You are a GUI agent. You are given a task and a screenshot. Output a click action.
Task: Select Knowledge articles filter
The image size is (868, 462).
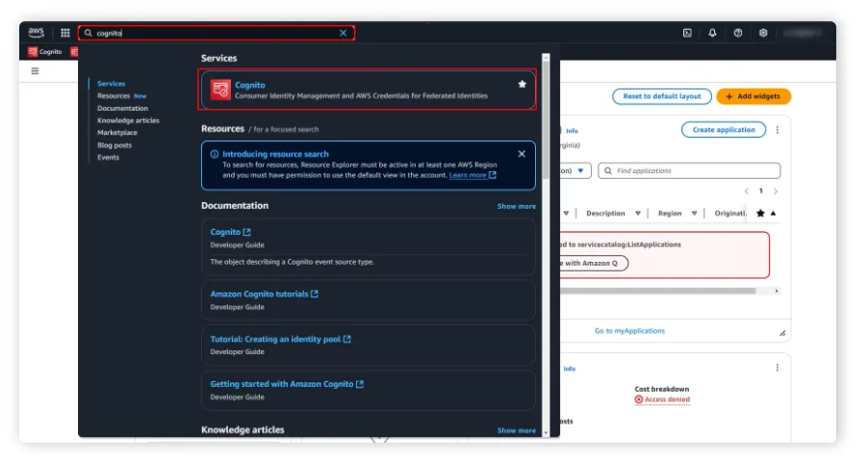coord(128,120)
